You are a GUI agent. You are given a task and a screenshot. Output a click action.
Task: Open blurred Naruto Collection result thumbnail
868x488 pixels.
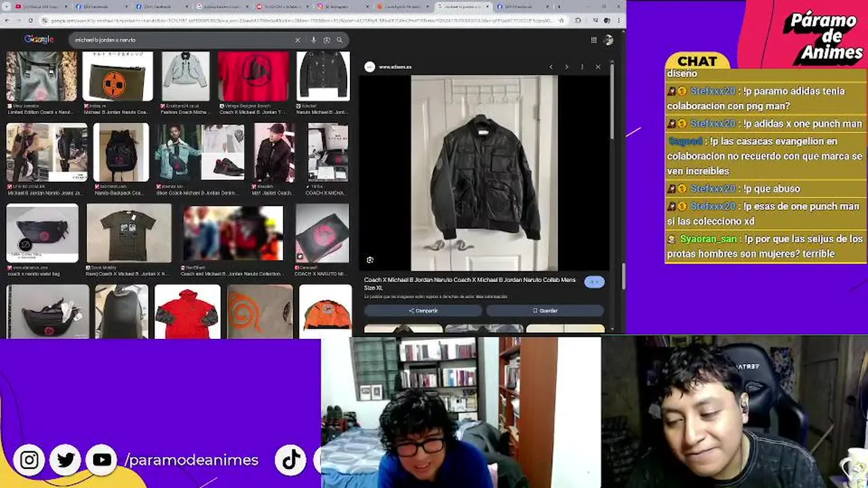click(233, 232)
